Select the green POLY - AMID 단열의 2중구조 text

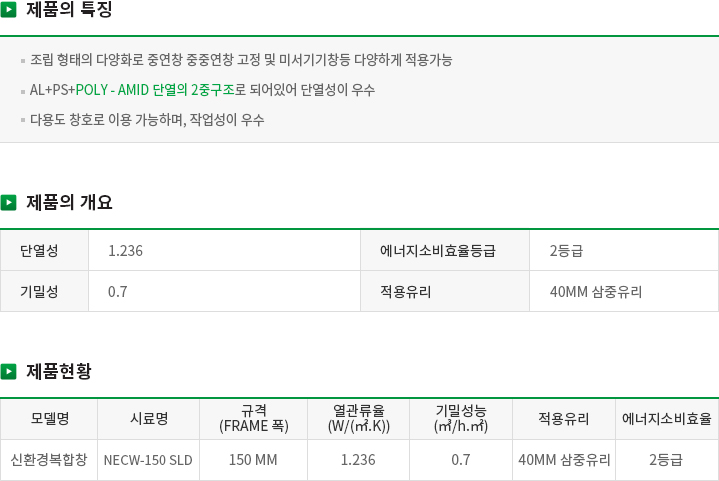tap(155, 89)
